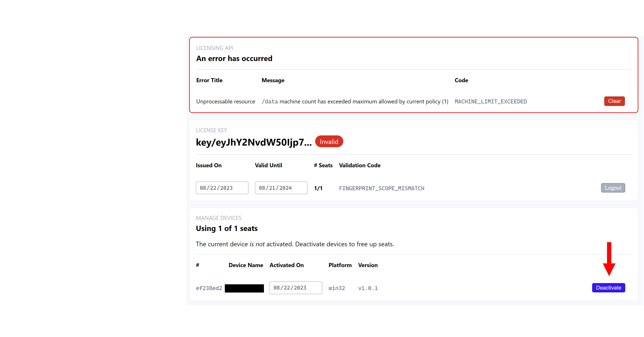
Task: Deactivate the ef238ed2 device
Action: [608, 288]
